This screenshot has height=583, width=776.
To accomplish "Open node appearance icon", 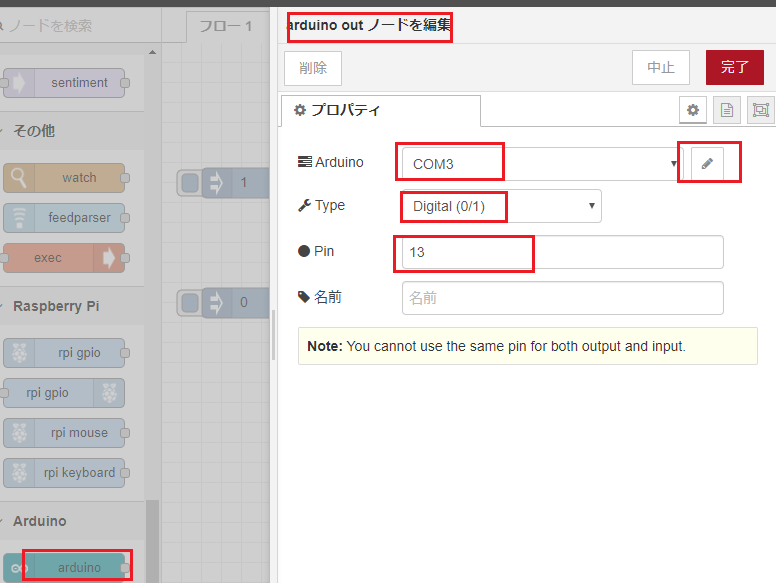I will coord(760,110).
